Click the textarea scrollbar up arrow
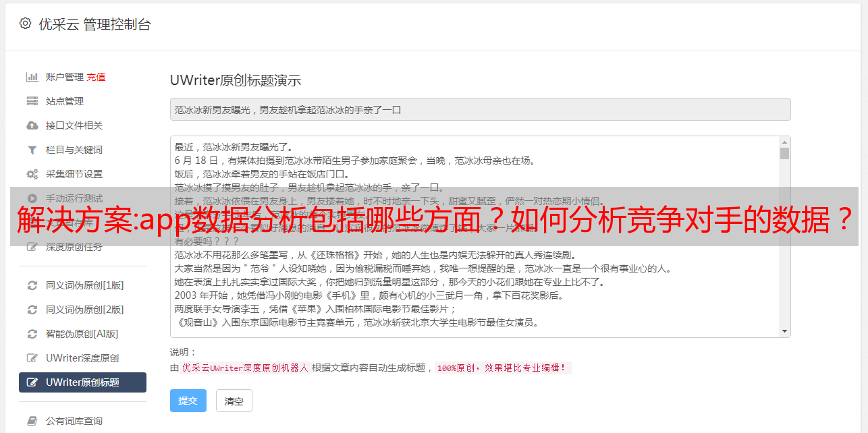Screen dimensions: 868x433 [x=784, y=142]
